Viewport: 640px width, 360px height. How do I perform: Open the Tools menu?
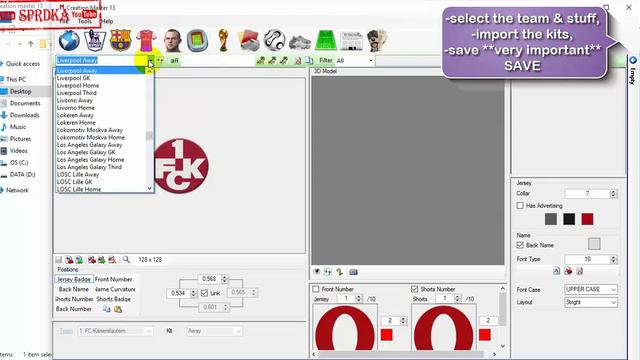tap(84, 21)
